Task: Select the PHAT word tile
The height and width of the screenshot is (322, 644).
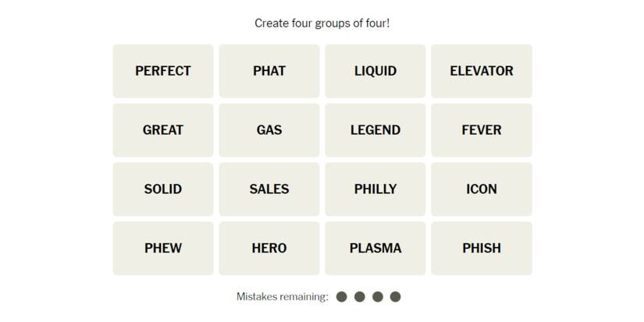Action: tap(269, 71)
